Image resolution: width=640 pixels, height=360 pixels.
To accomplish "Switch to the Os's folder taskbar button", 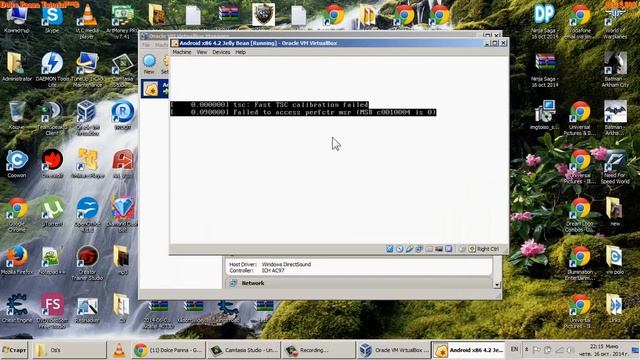I will pyautogui.click(x=69, y=350).
